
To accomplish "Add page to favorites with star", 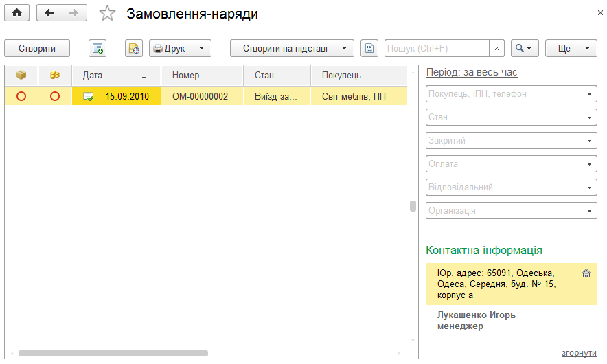I will [107, 13].
